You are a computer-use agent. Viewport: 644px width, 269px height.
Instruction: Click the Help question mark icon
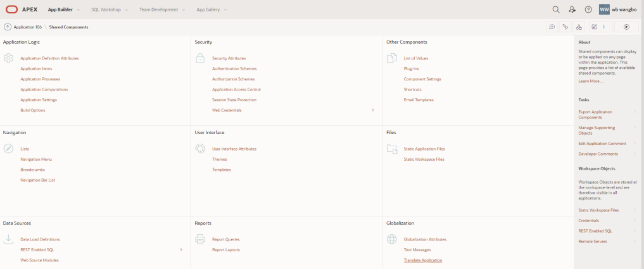coord(588,9)
